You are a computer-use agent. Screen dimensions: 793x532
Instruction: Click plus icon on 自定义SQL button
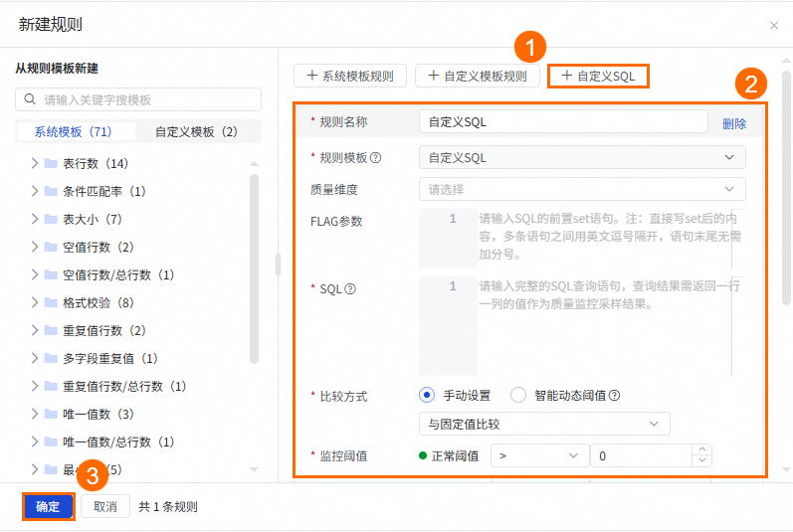click(566, 76)
